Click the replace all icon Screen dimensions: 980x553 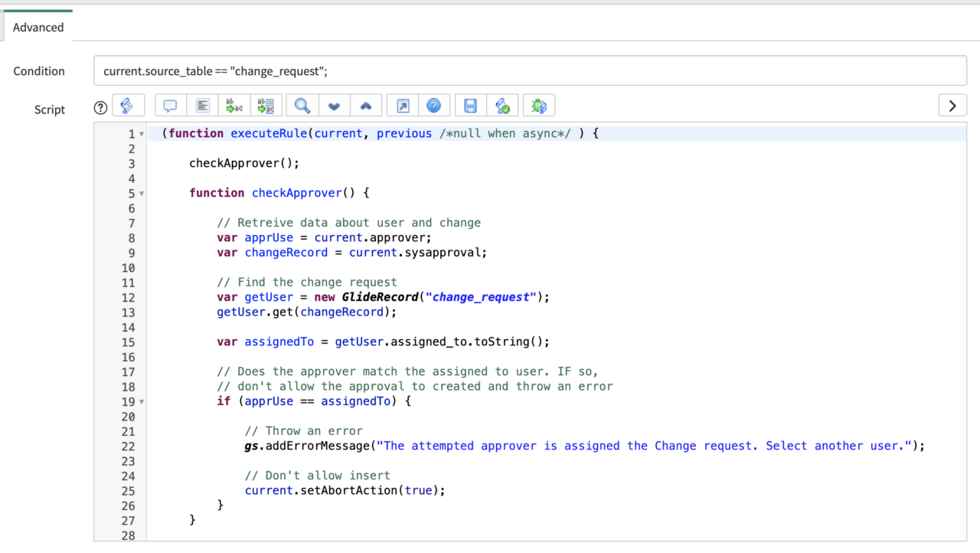tap(266, 106)
